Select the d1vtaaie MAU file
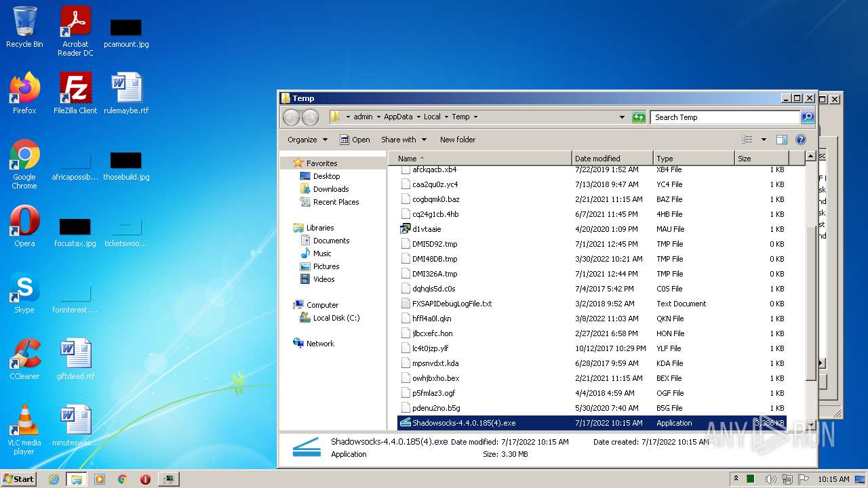This screenshot has width=868, height=488. [591, 229]
